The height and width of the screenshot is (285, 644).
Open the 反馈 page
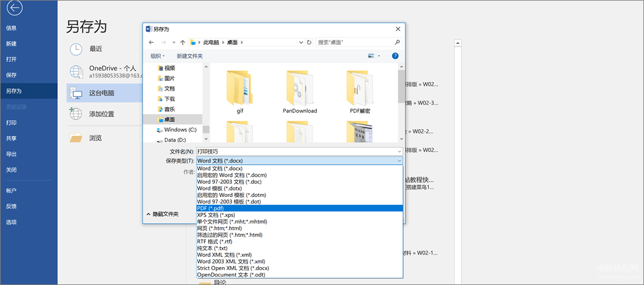point(11,206)
